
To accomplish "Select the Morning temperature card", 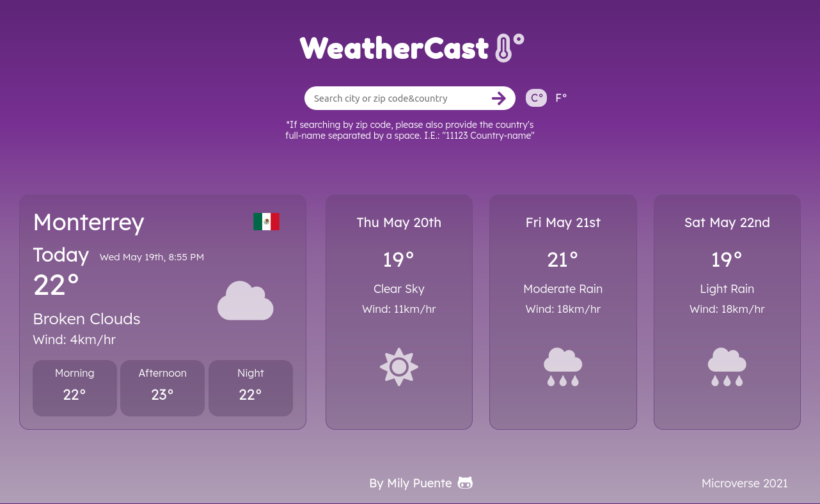I will [74, 388].
